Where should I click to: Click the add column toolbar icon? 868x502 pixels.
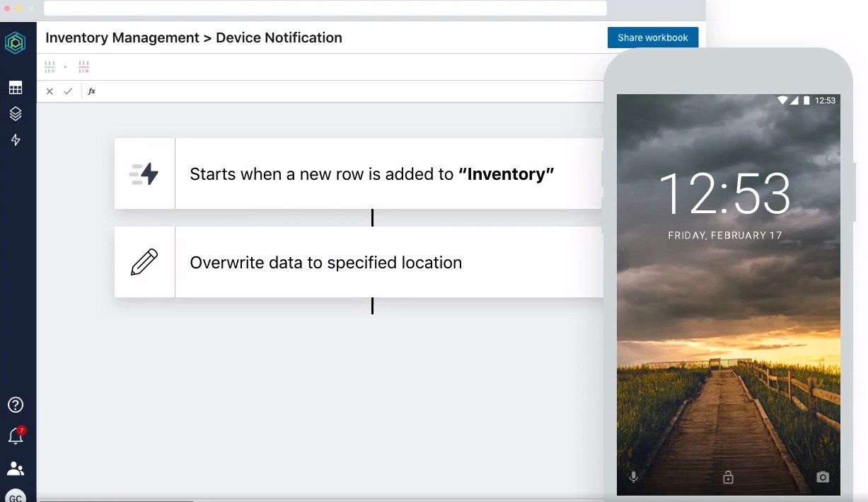pyautogui.click(x=50, y=67)
